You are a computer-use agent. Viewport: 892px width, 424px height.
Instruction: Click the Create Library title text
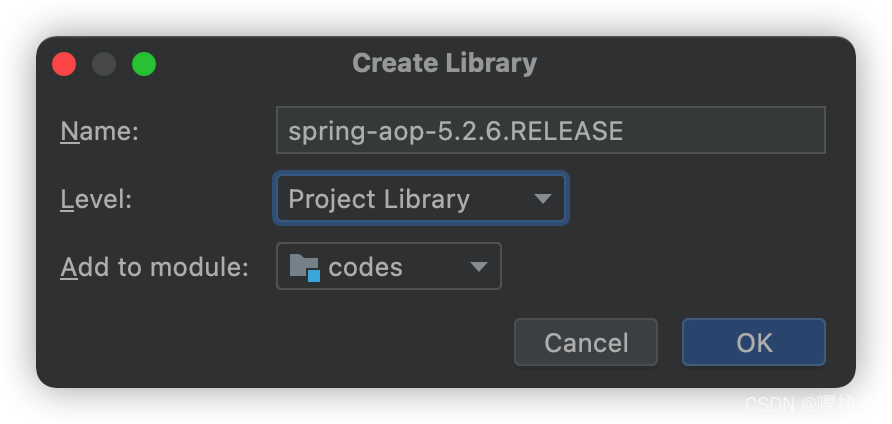click(x=444, y=63)
